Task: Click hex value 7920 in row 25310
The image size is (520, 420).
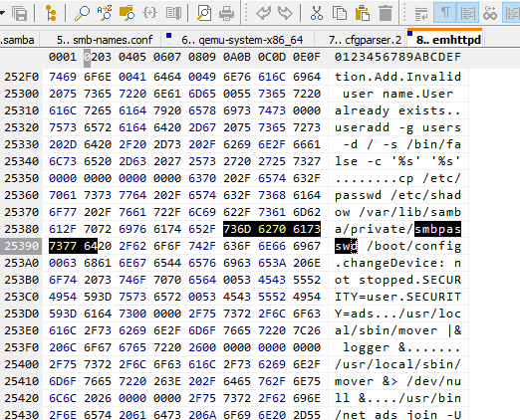Action: (167, 110)
